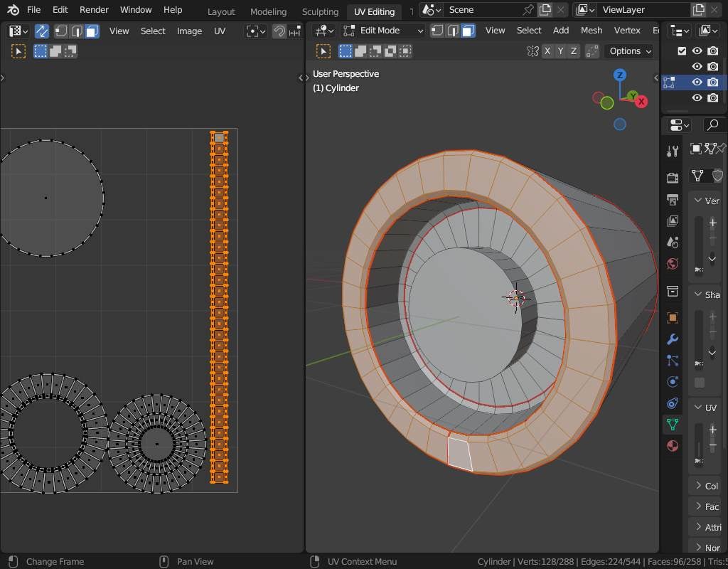Toggle X axis mirror button
728x569 pixels.
click(x=547, y=51)
